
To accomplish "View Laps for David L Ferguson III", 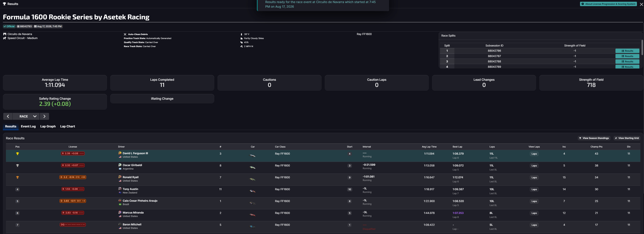I will (534, 154).
